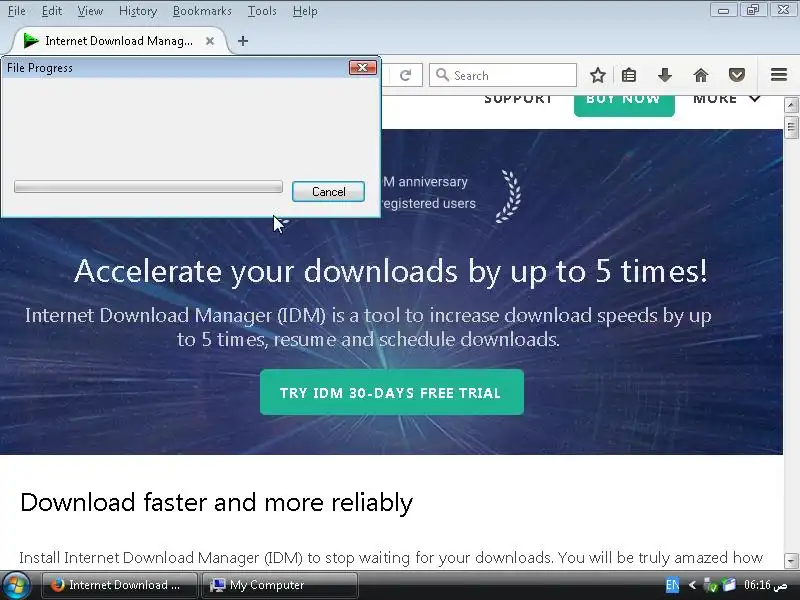Viewport: 800px width, 600px height.
Task: Select the Internet Download Manager tab
Action: (118, 41)
